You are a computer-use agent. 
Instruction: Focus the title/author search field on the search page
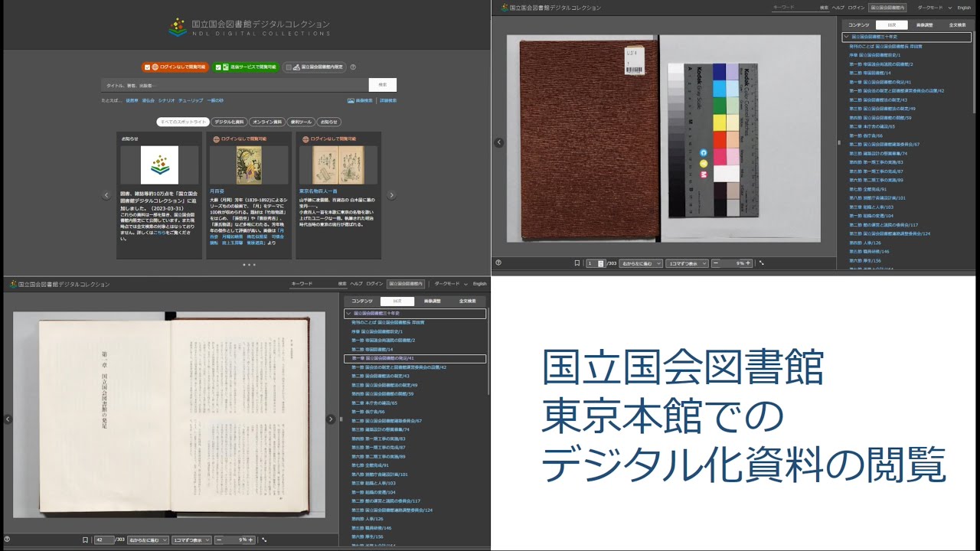click(234, 85)
